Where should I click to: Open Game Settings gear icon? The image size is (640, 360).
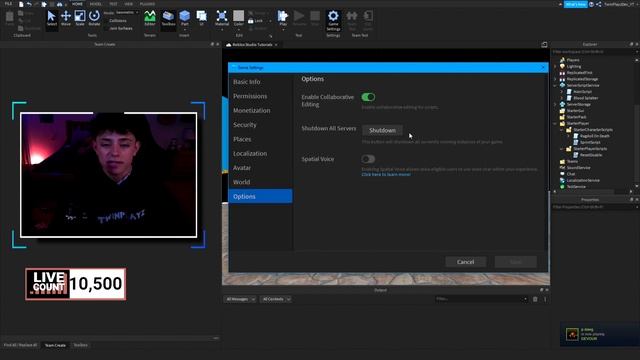click(333, 20)
